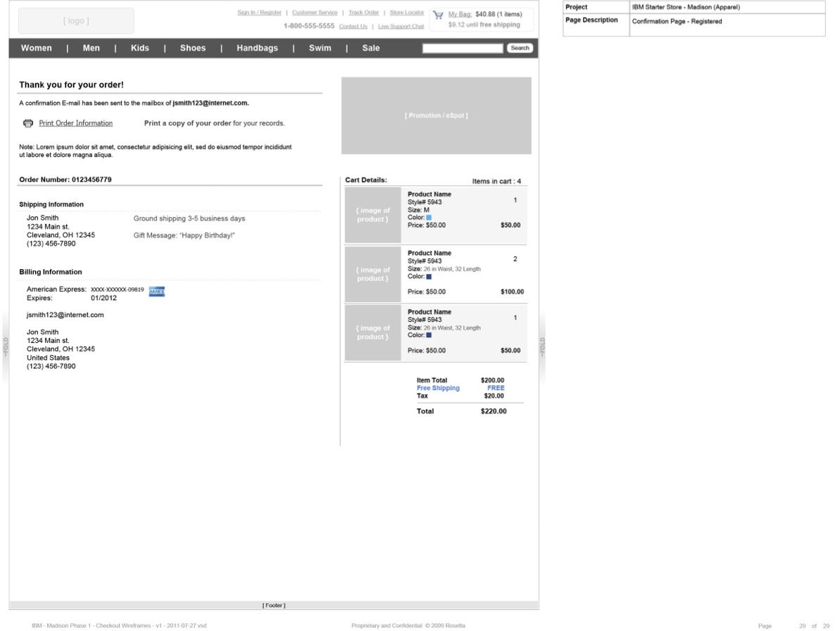Click the Promotion / eSpot banner
The height and width of the screenshot is (631, 840).
click(x=436, y=115)
